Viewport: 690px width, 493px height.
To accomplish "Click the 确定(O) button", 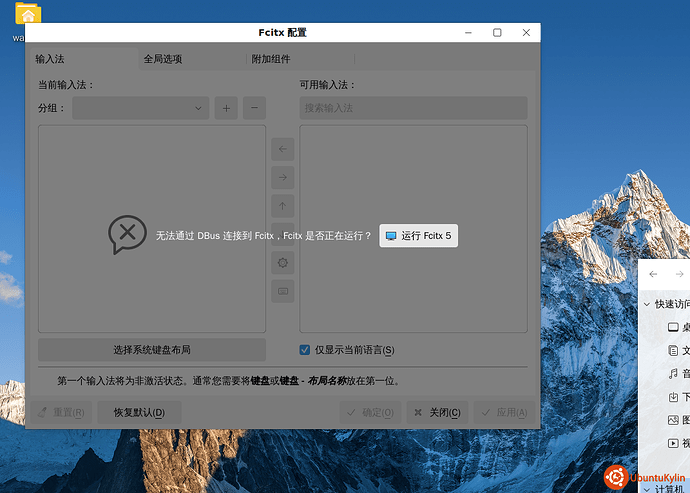I will (370, 412).
